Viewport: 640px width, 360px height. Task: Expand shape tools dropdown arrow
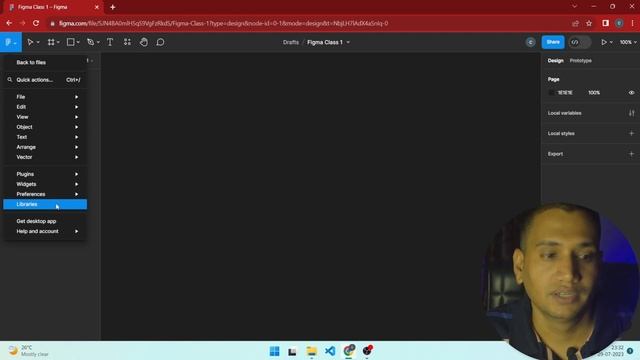coord(78,42)
